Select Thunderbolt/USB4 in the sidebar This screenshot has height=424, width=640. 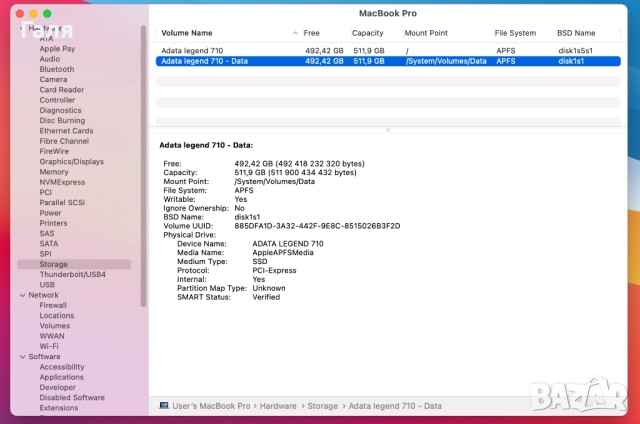coord(72,274)
